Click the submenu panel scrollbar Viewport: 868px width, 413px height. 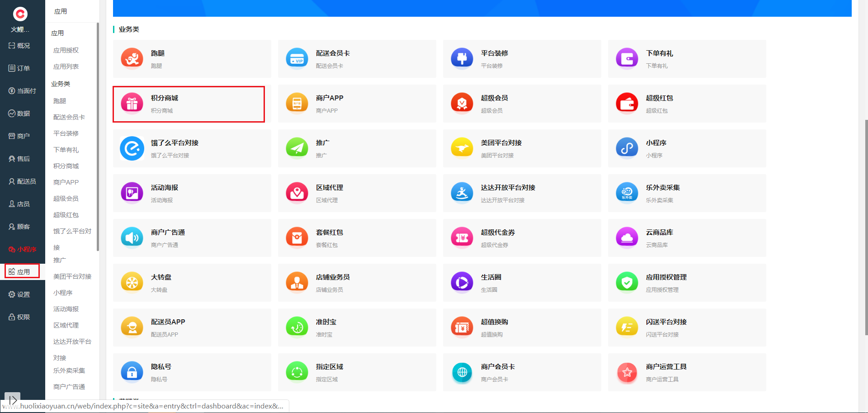tap(98, 137)
